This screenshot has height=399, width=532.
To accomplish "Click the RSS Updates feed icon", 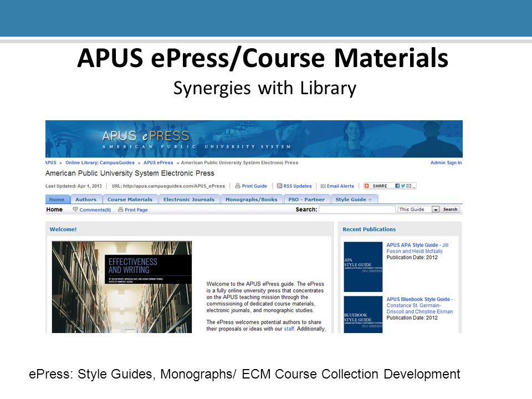I will [x=279, y=186].
